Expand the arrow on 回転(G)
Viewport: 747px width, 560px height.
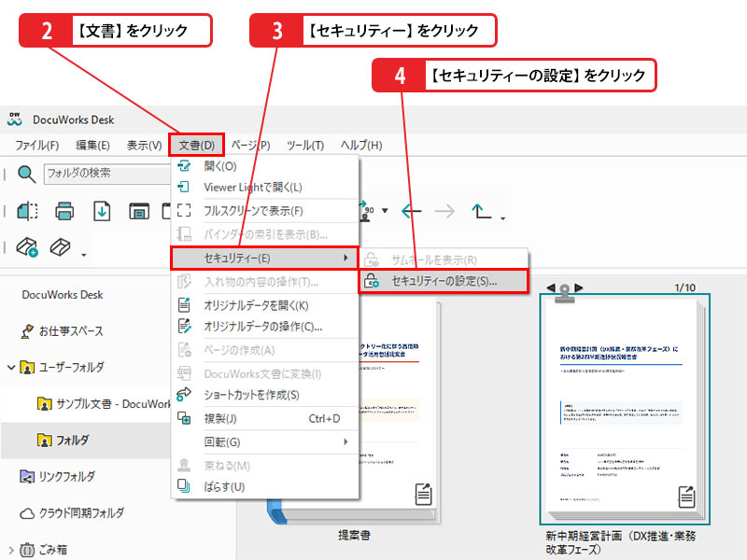coord(345,441)
